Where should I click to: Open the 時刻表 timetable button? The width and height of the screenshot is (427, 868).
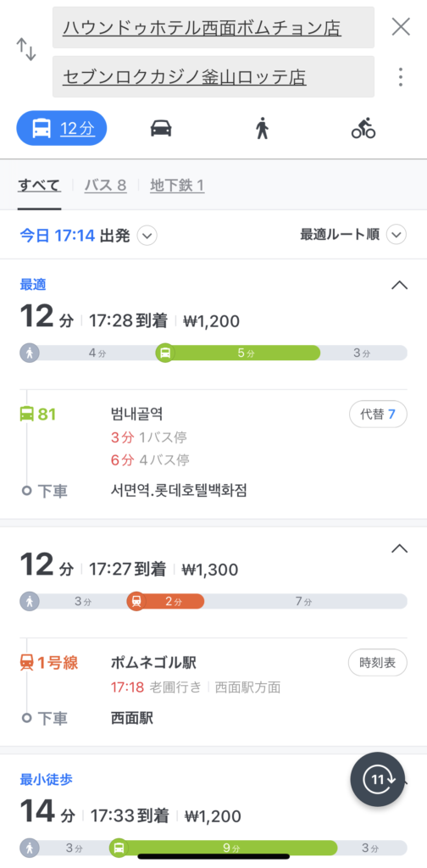[378, 663]
